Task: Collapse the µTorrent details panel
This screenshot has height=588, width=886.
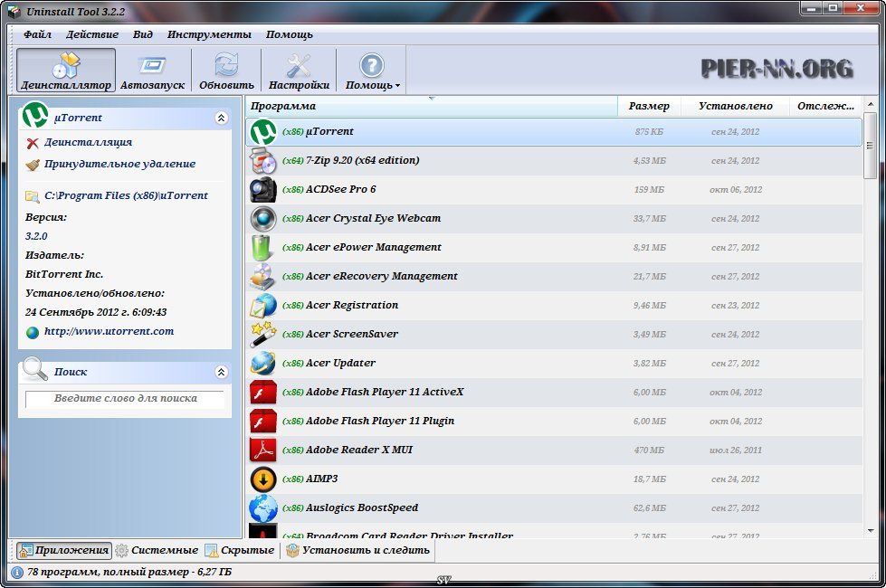Action: tap(221, 118)
